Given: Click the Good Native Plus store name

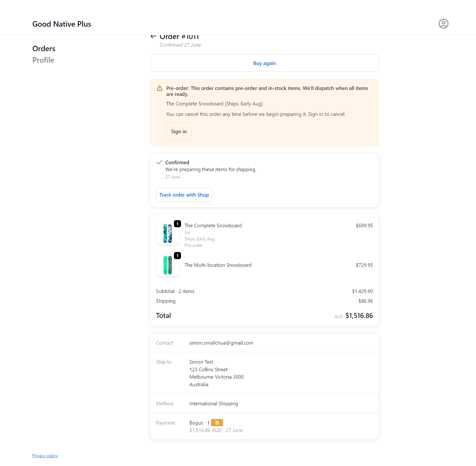Looking at the screenshot, I should [x=62, y=24].
